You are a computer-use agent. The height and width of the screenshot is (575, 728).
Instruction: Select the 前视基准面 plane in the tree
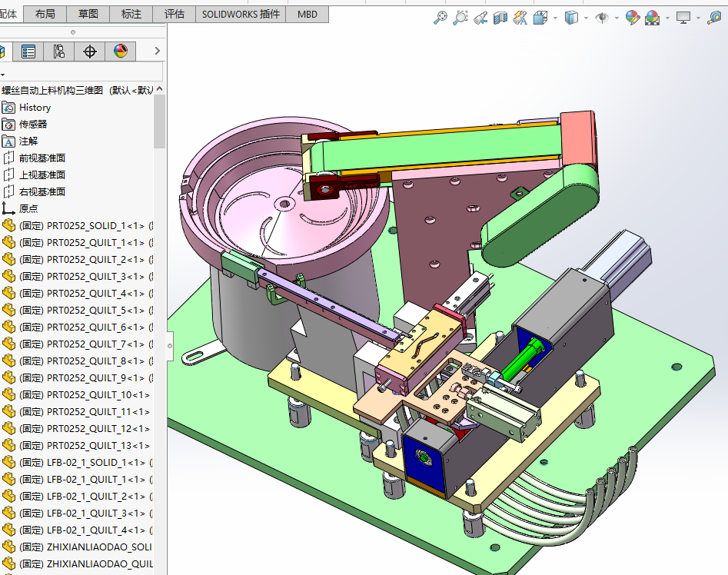[x=42, y=158]
